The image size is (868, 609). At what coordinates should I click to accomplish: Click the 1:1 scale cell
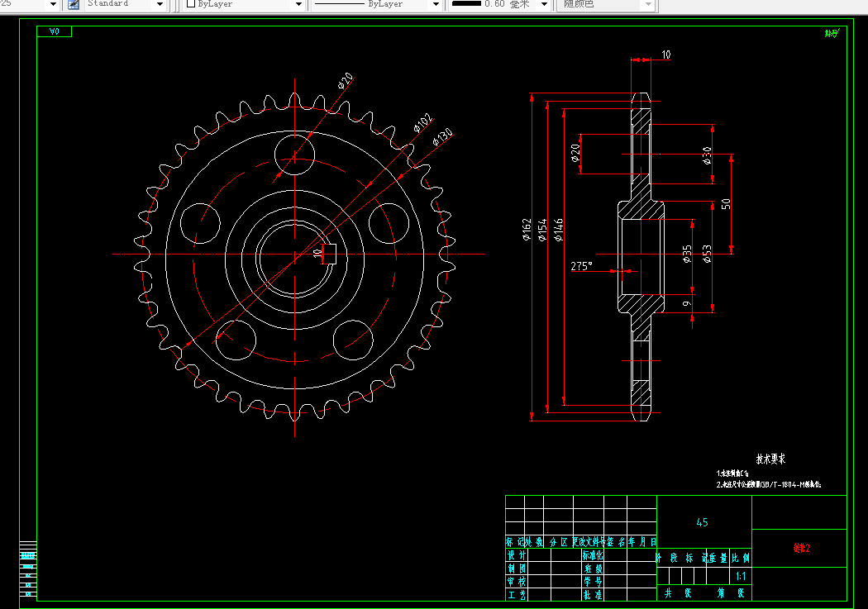pos(741,577)
